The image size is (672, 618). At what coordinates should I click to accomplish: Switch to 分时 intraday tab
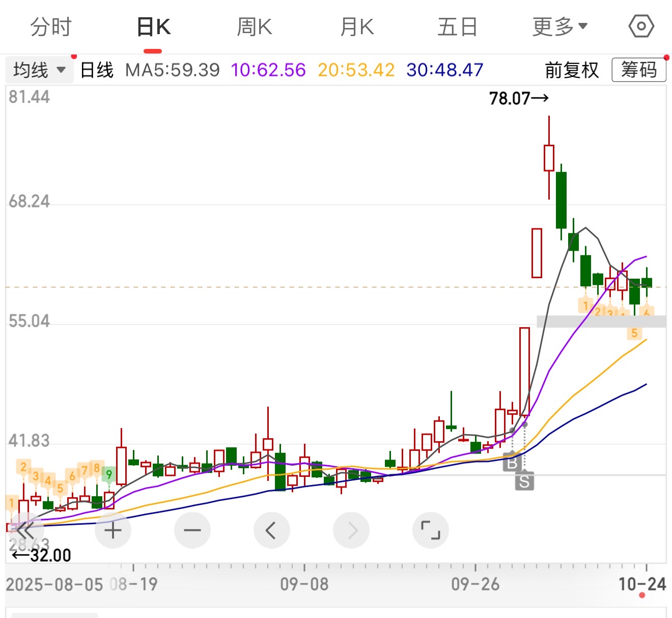51,27
